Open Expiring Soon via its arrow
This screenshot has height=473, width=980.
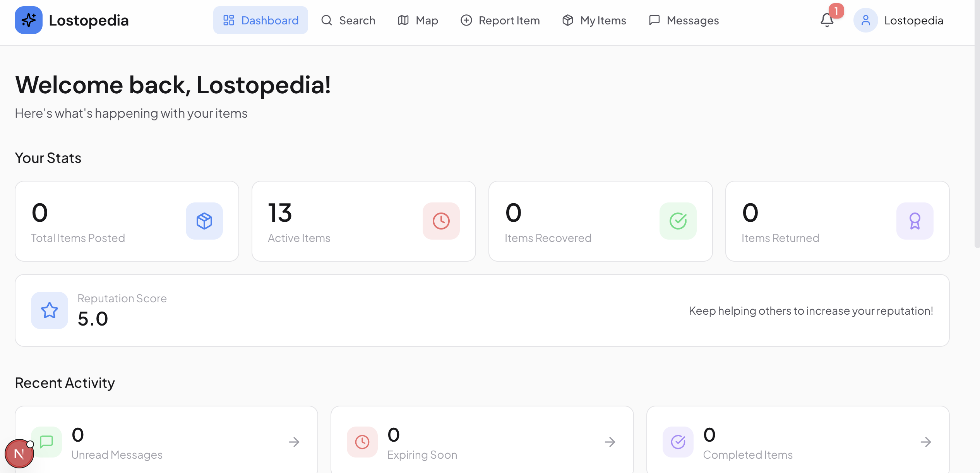coord(610,442)
